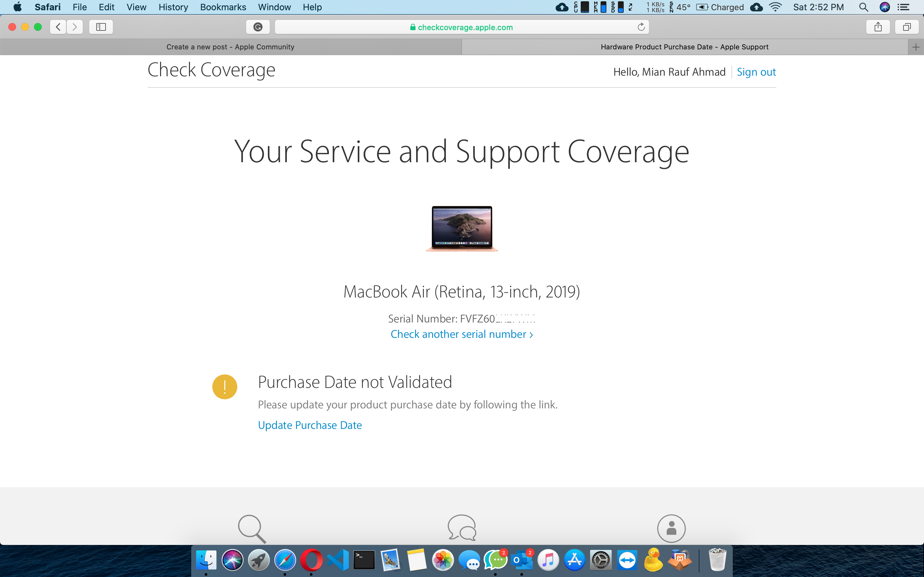Click Check another serial number link

click(462, 334)
